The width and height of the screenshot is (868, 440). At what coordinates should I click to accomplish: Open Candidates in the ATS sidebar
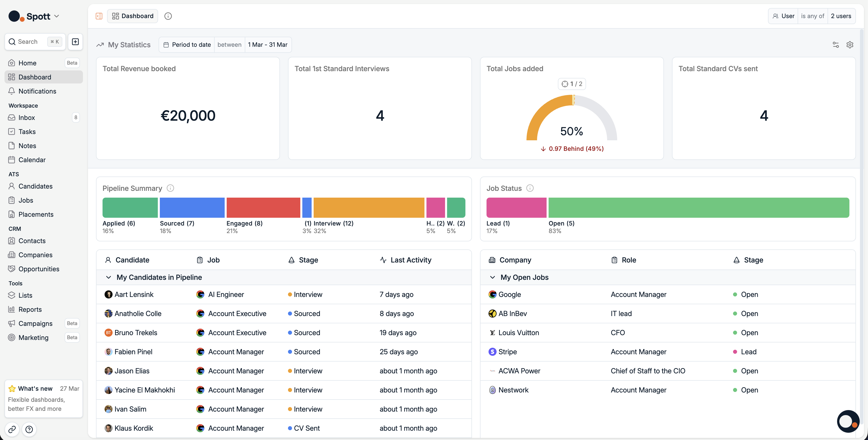(35, 186)
